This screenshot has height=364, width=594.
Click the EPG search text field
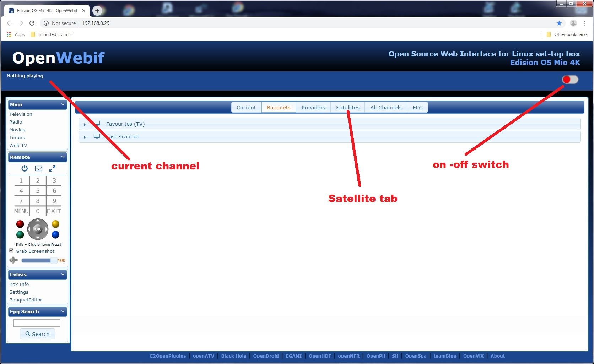click(x=37, y=323)
